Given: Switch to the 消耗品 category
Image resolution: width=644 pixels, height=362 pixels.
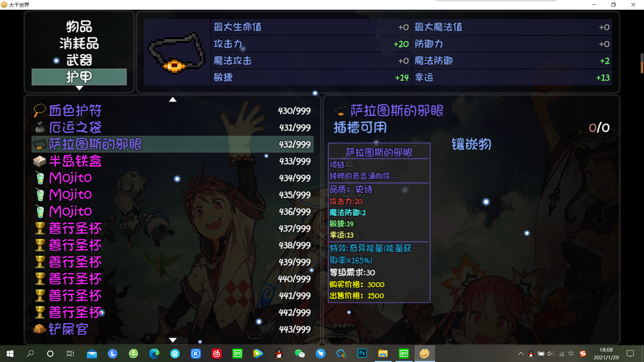Looking at the screenshot, I should click(79, 43).
